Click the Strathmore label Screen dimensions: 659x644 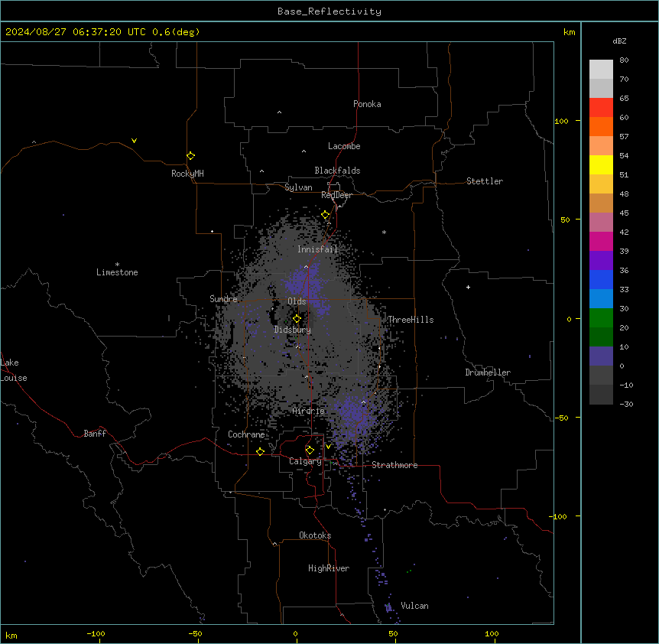394,465
